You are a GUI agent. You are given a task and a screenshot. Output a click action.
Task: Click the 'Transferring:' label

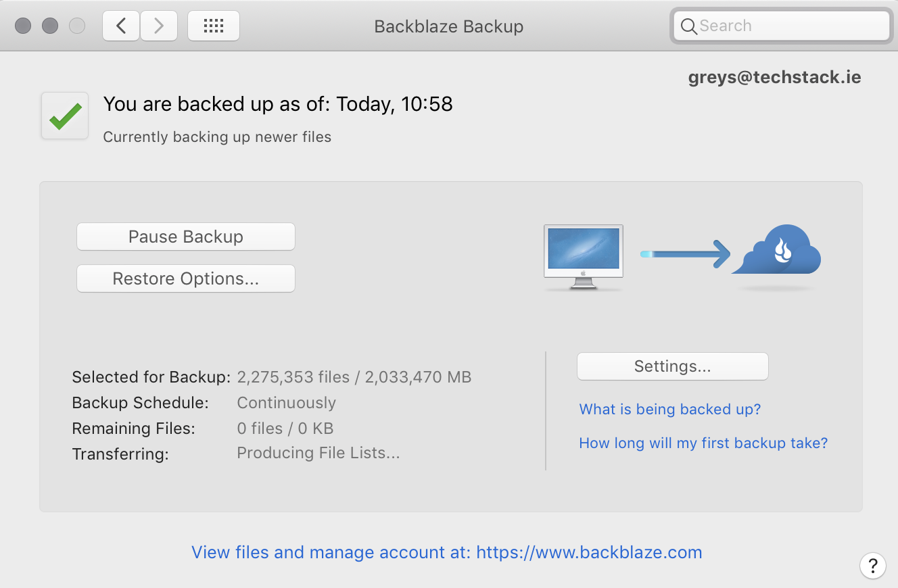pos(120,454)
